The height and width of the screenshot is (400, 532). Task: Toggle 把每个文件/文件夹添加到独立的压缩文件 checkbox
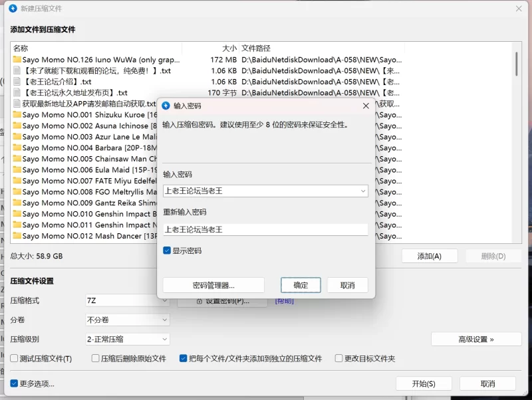click(x=184, y=358)
